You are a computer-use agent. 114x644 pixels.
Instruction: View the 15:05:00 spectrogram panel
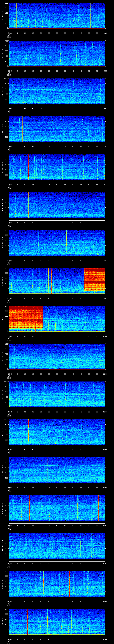coord(57,167)
